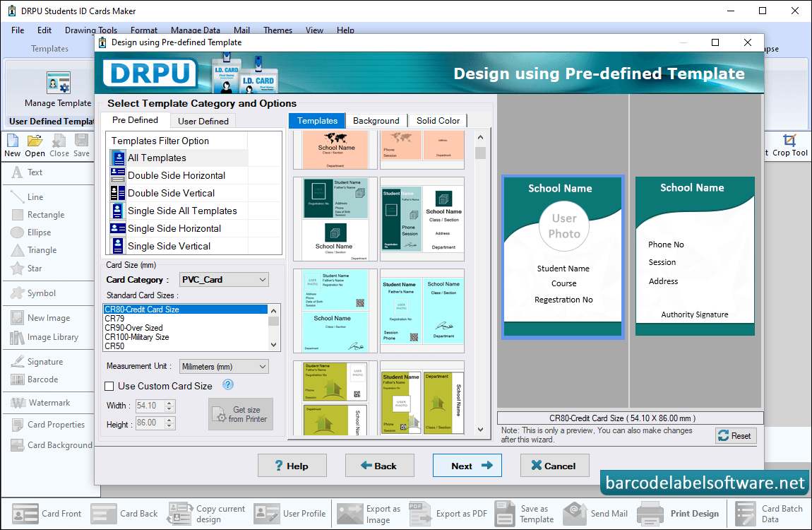This screenshot has height=530, width=812.
Task: Click the Close file icon in toolbar
Action: coord(59,141)
